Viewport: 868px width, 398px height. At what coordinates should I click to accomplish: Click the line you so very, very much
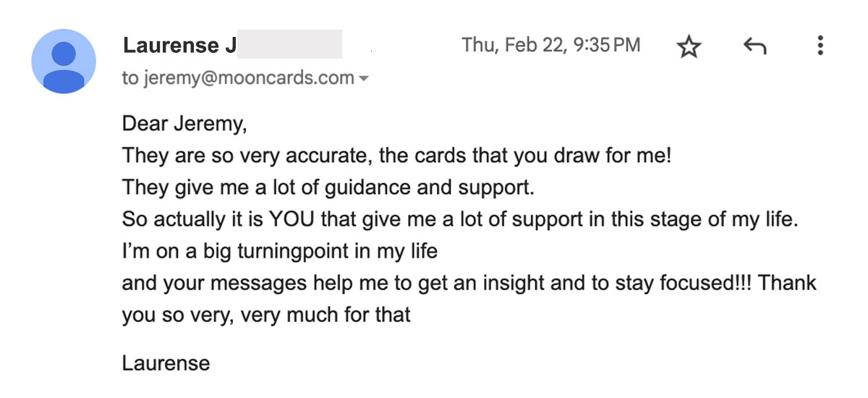pos(266,315)
